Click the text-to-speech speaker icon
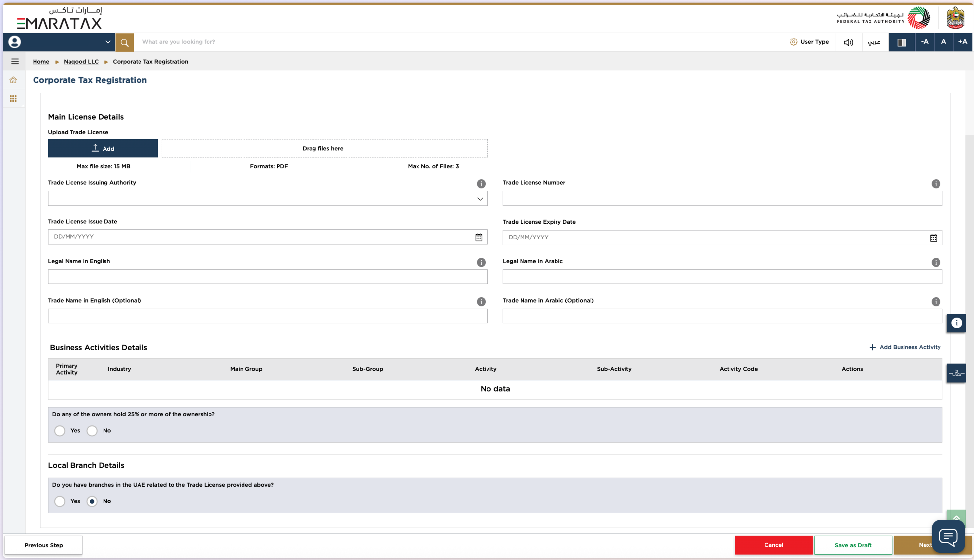The height and width of the screenshot is (560, 974). (x=848, y=42)
